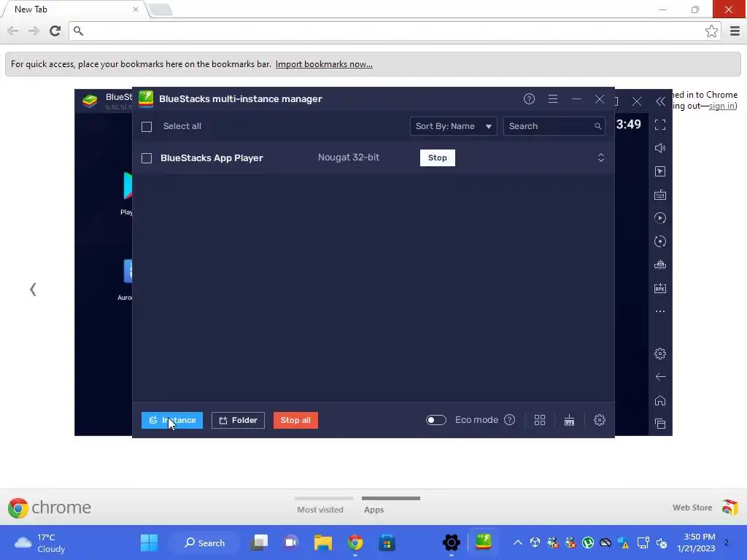Viewport: 747px width, 560px height.
Task: Expand BlueStacks App Player row options
Action: click(601, 157)
